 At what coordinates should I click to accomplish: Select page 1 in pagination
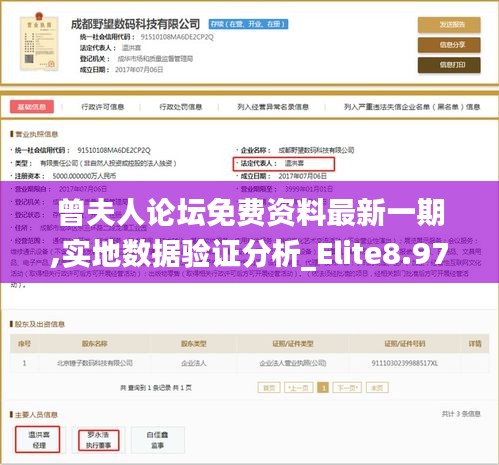(323, 388)
